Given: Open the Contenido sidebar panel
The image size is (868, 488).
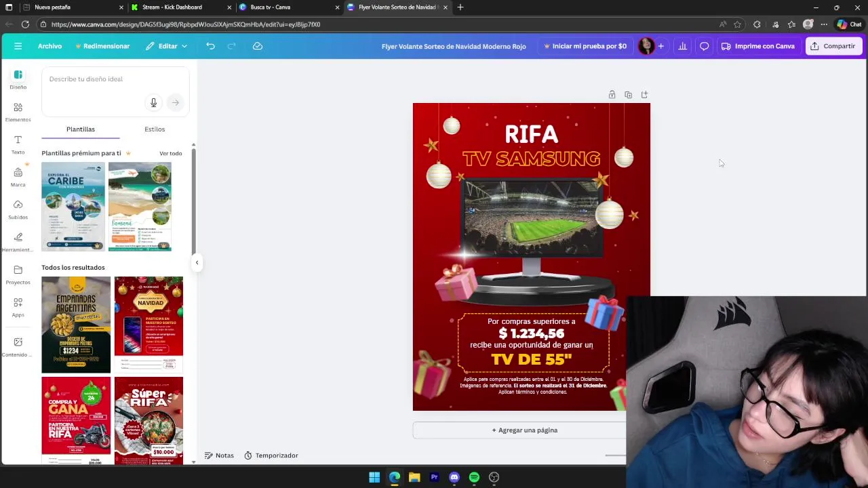Looking at the screenshot, I should (18, 347).
